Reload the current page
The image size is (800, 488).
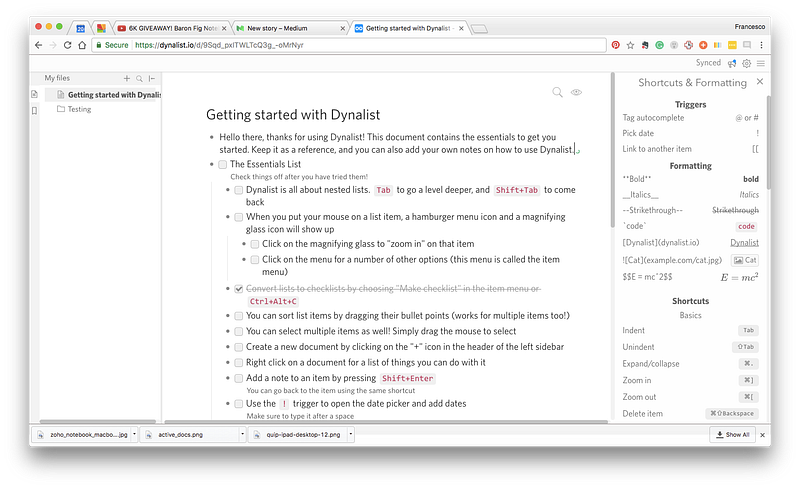pyautogui.click(x=67, y=45)
